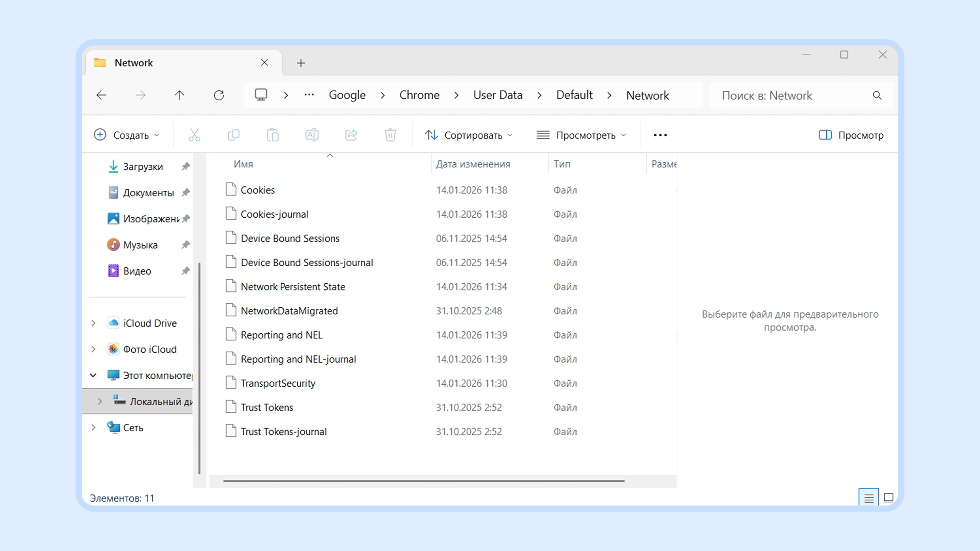Click the Share icon in toolbar

point(351,135)
